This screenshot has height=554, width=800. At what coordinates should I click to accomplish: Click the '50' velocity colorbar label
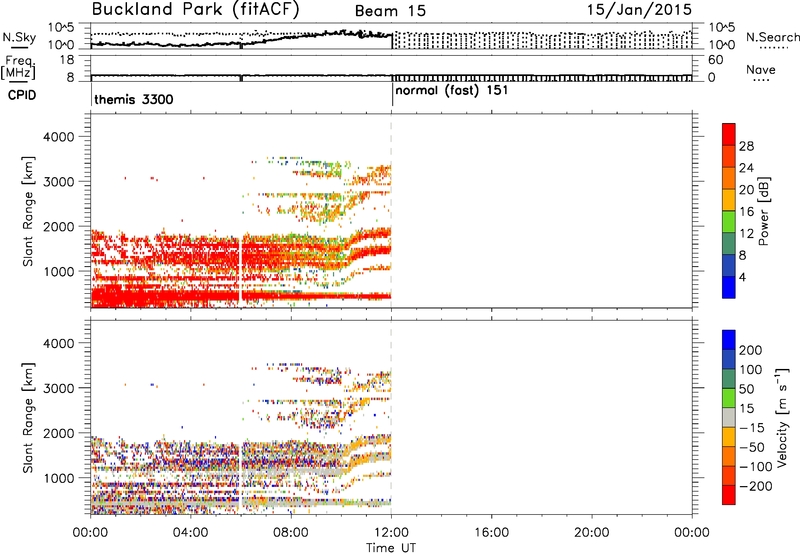(x=746, y=389)
